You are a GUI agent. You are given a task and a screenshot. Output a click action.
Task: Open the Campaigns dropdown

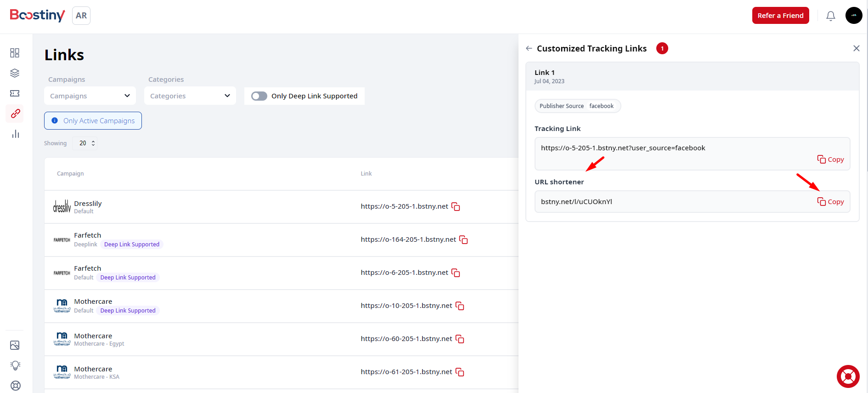coord(90,96)
